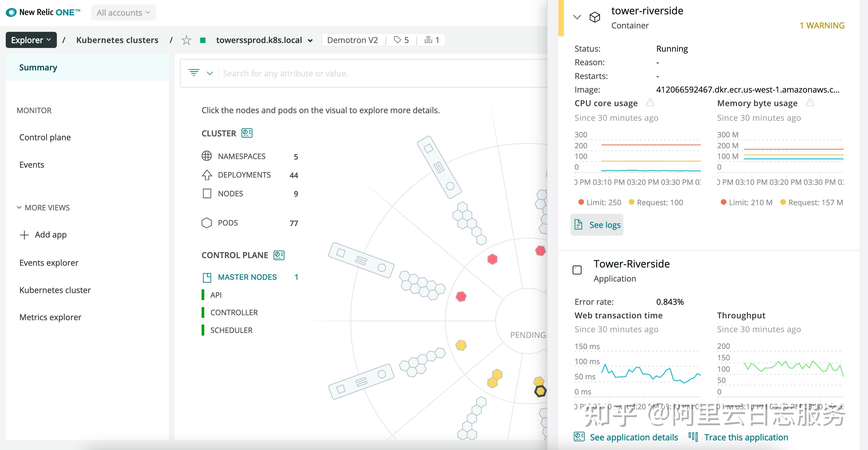Click Trace this application link
This screenshot has width=868, height=450.
pyautogui.click(x=746, y=437)
